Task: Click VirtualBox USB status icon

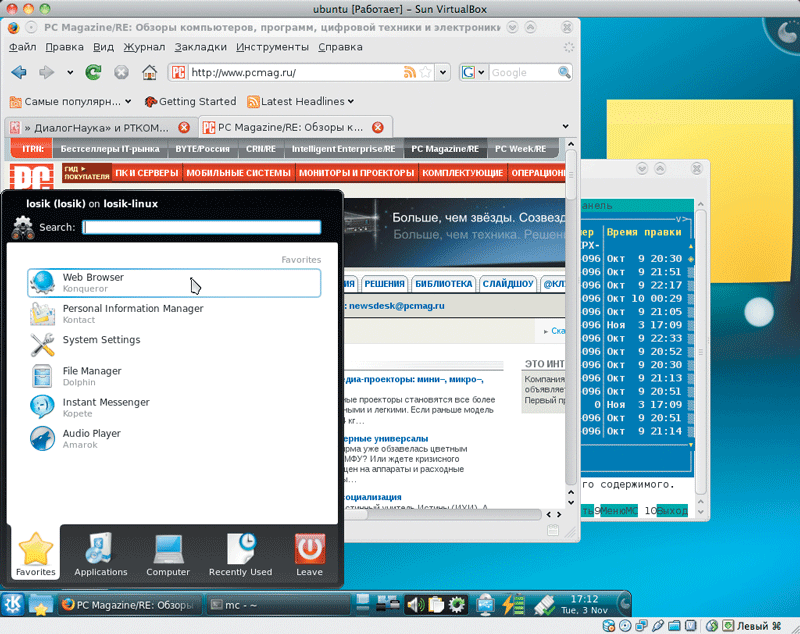Action: tap(658, 626)
